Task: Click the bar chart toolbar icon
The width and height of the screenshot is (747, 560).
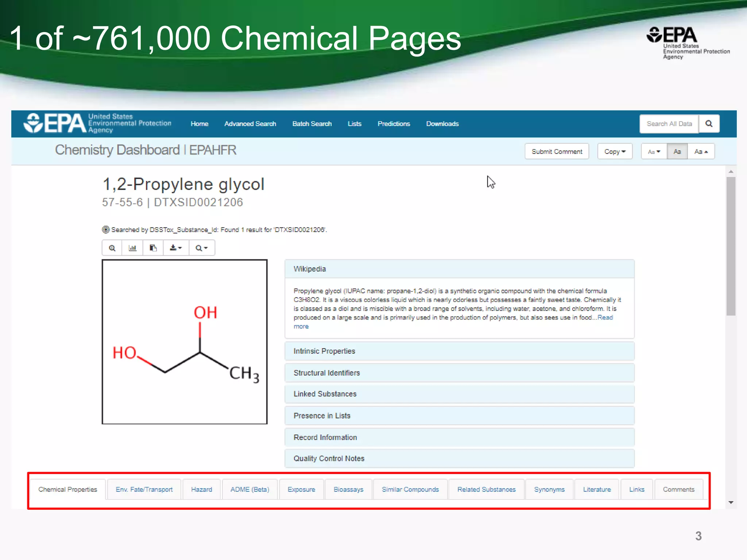Action: [x=133, y=248]
